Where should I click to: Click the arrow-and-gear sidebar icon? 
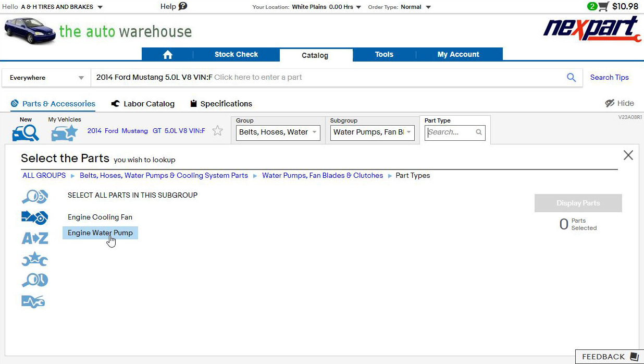[35, 217]
